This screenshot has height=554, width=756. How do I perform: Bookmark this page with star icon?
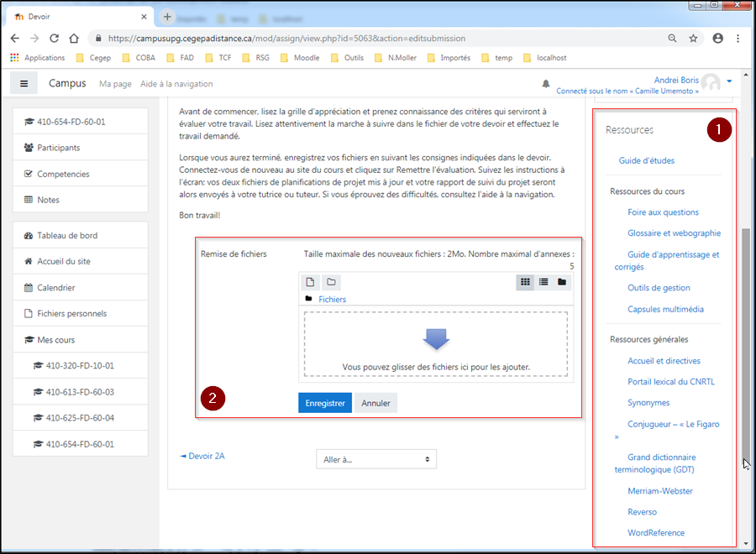pyautogui.click(x=693, y=38)
